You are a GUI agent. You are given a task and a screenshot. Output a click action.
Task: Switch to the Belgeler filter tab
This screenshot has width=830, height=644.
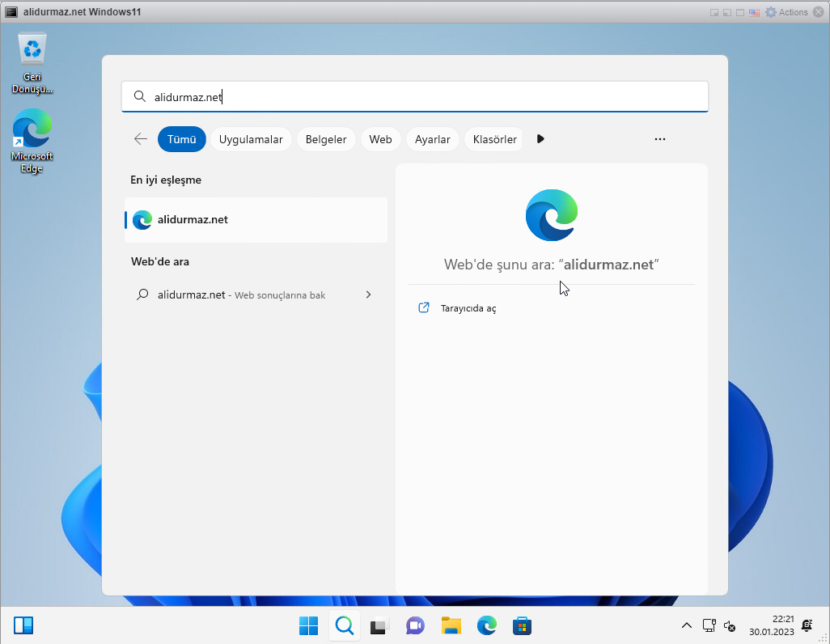[326, 139]
